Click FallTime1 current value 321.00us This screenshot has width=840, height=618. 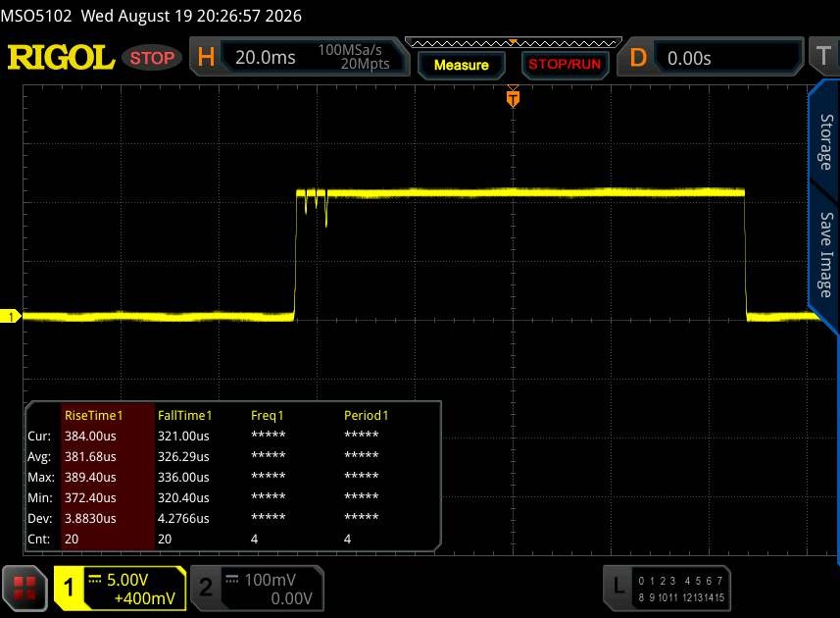(x=183, y=436)
